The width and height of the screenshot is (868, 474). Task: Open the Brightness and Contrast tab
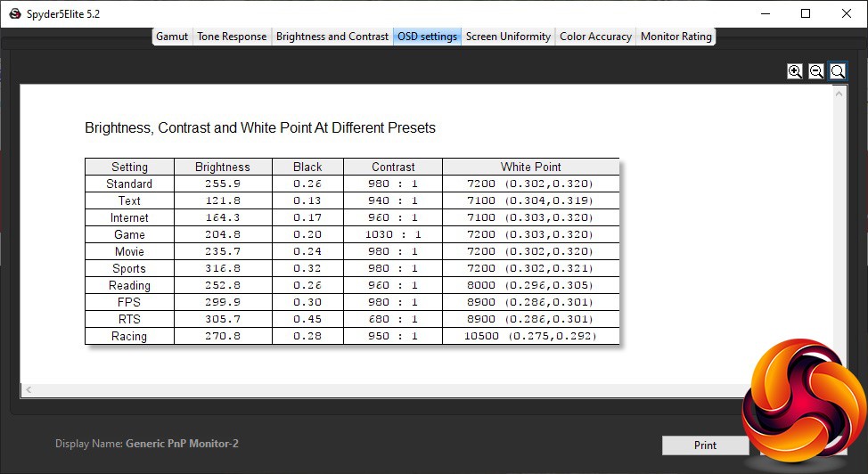click(332, 37)
